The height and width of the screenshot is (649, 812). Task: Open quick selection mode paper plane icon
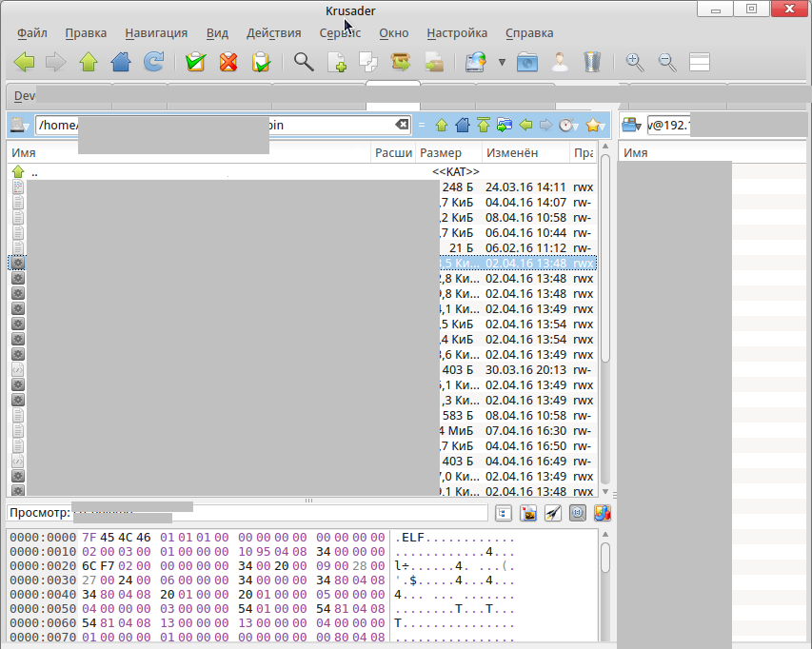(x=553, y=513)
